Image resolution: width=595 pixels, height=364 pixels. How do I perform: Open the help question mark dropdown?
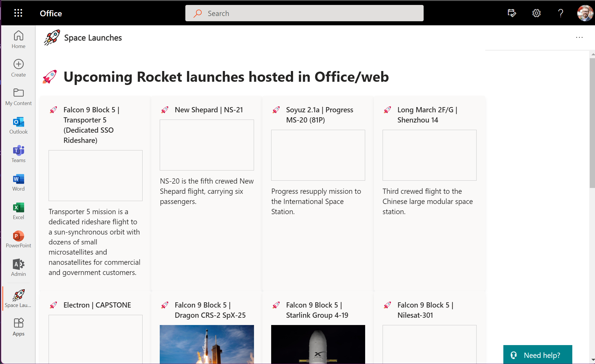pyautogui.click(x=560, y=13)
